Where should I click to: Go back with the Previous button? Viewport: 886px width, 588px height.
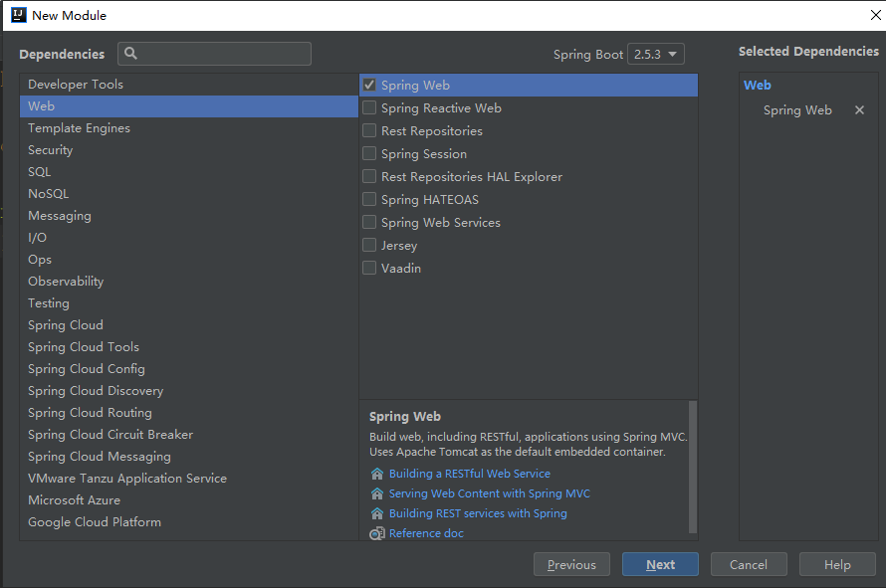click(571, 564)
